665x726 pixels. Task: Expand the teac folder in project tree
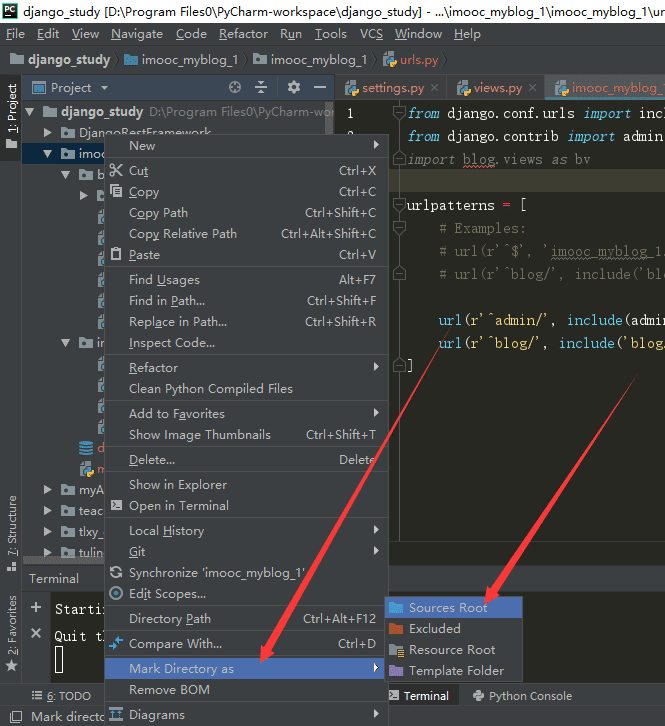click(x=47, y=510)
